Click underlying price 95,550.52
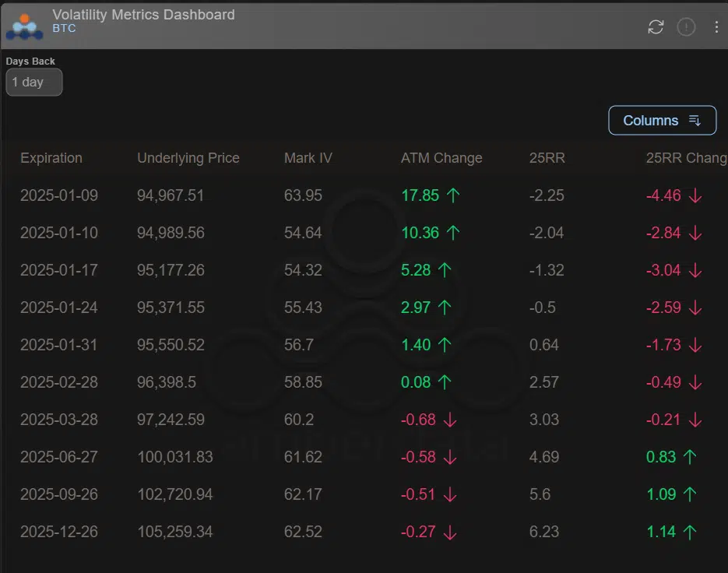 pos(171,345)
